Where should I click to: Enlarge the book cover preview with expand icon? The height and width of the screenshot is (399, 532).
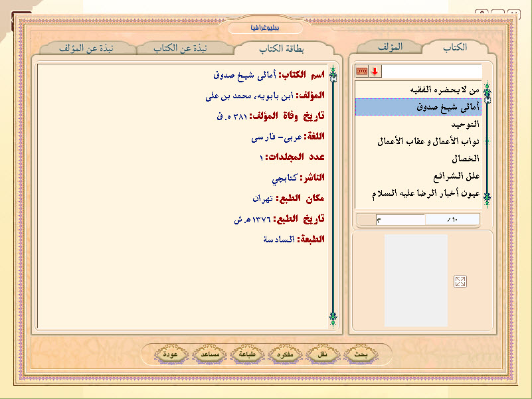460,281
